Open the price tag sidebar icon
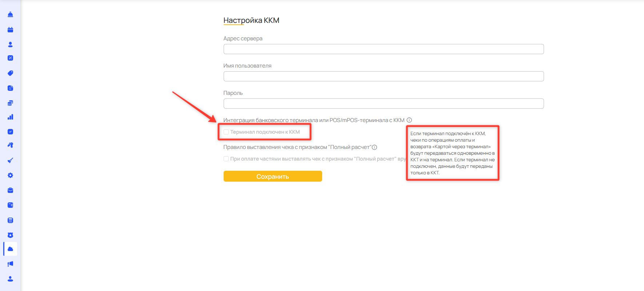The image size is (644, 291). (10, 73)
